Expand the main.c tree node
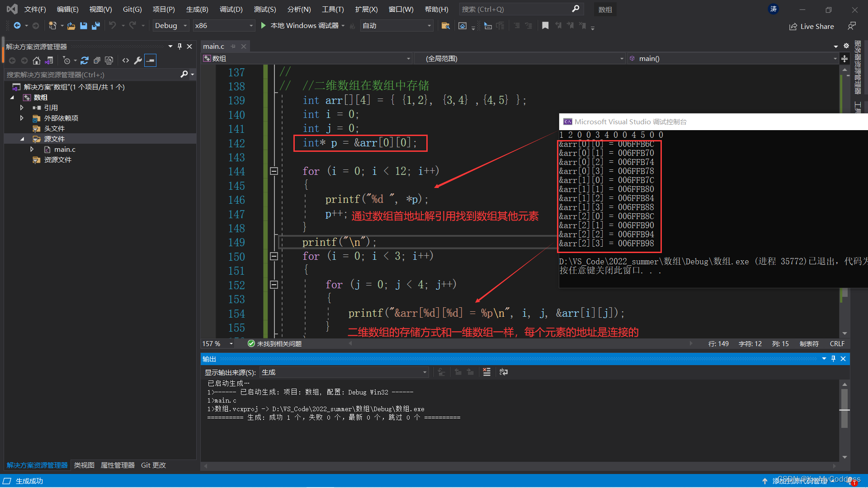The image size is (868, 488). click(x=32, y=149)
